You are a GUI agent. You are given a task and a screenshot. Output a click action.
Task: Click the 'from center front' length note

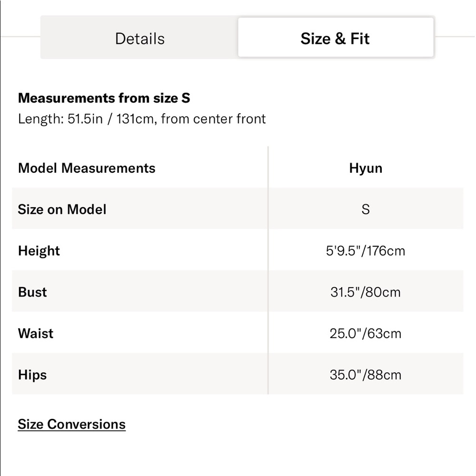pyautogui.click(x=213, y=119)
